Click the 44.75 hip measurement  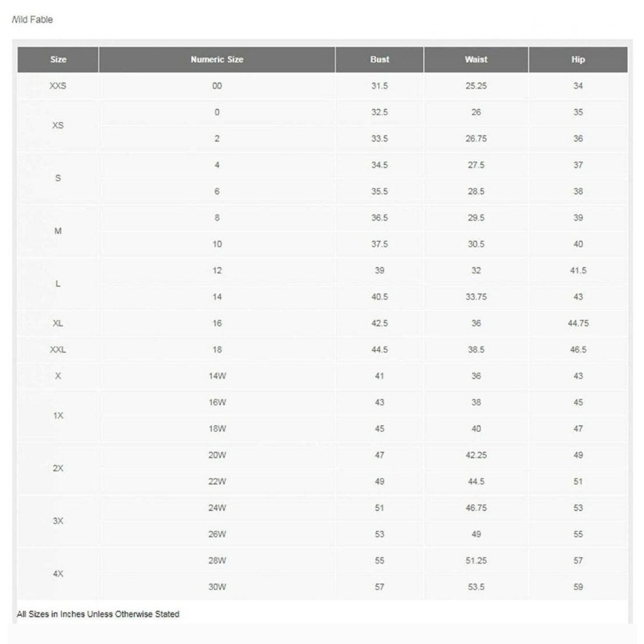[x=578, y=323]
